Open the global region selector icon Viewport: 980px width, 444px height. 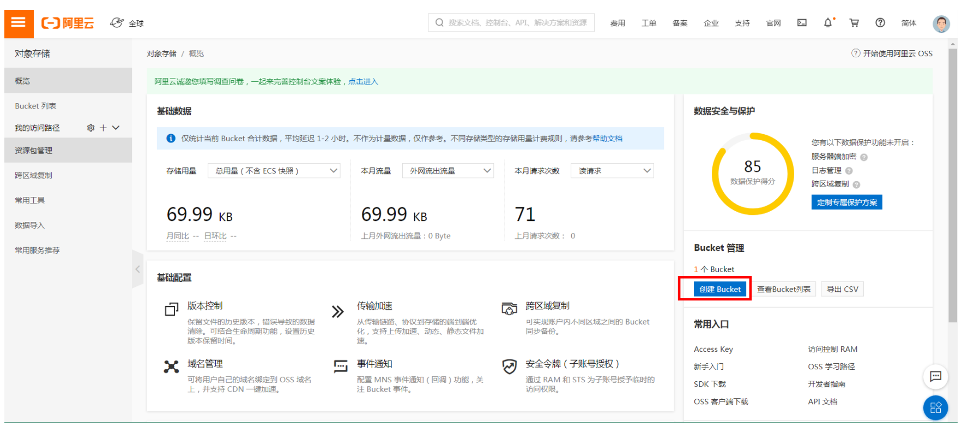[117, 23]
